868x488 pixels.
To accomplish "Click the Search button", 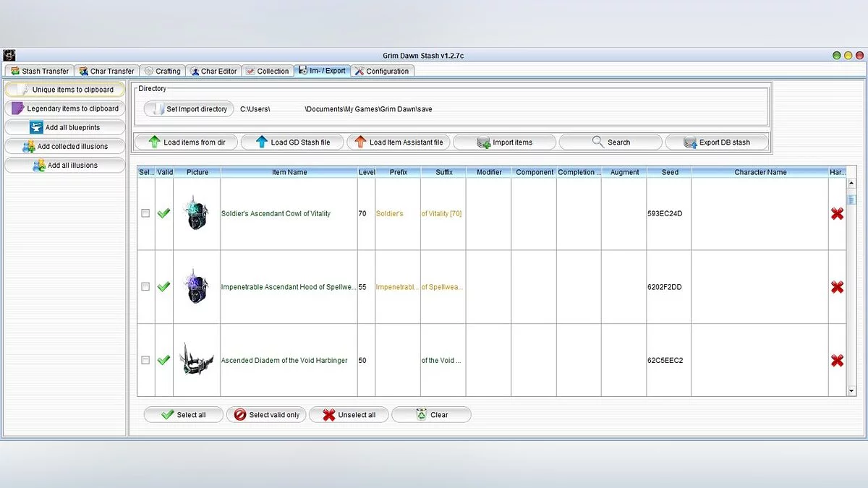I will pos(610,142).
